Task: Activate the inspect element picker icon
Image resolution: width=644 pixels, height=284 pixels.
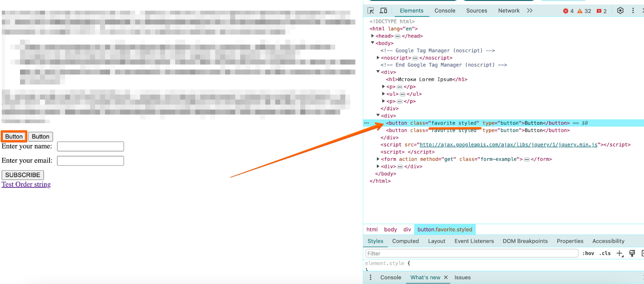Action: (x=371, y=10)
